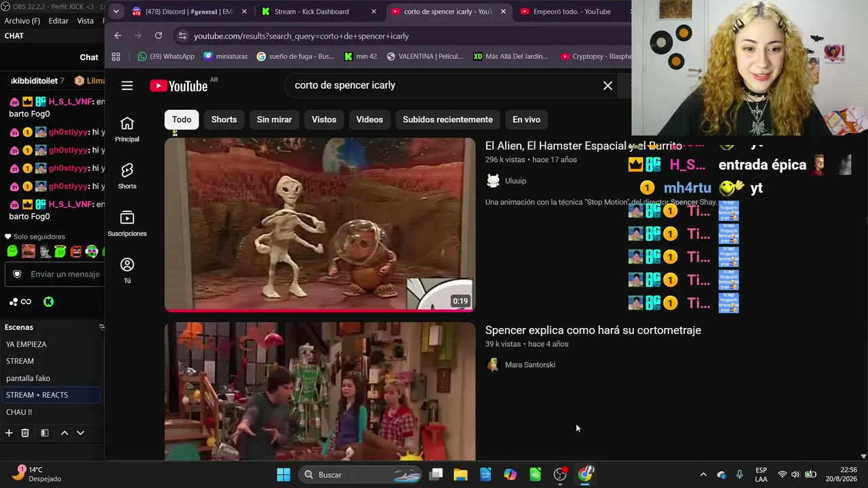Image resolution: width=868 pixels, height=488 pixels.
Task: Open the Archivo menu in OBS
Action: tap(22, 21)
